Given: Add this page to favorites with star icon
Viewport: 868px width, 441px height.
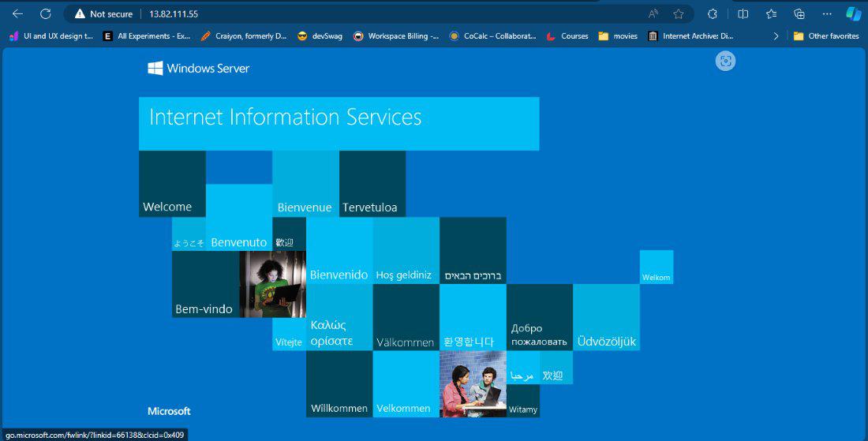Looking at the screenshot, I should click(x=679, y=14).
